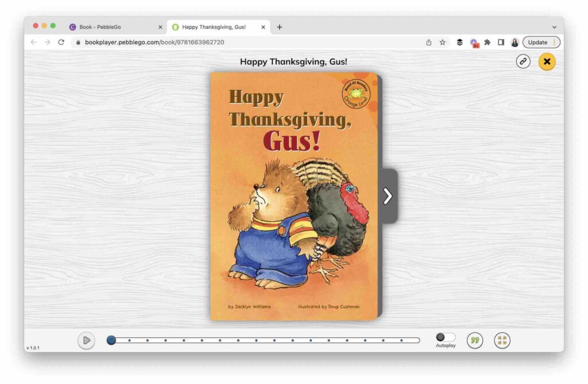
Task: Click the share upload icon in the toolbar
Action: coord(428,42)
